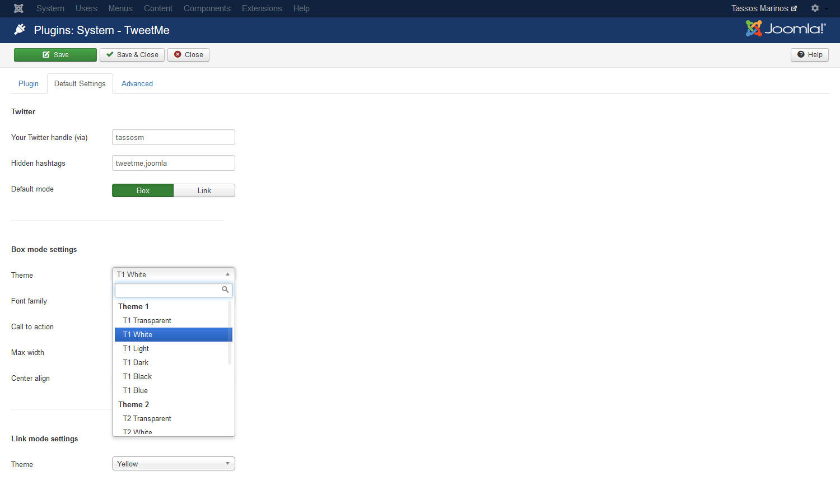Open the Content menu
Image resolution: width=840 pixels, height=504 pixels.
click(158, 8)
